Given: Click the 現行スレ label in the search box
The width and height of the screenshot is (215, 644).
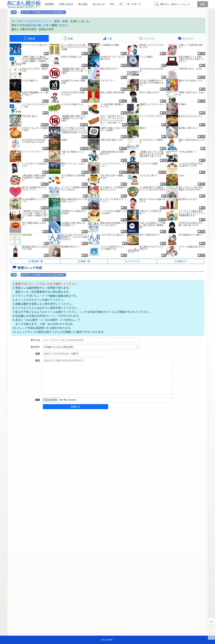Looking at the screenshot, I should click(x=165, y=4).
